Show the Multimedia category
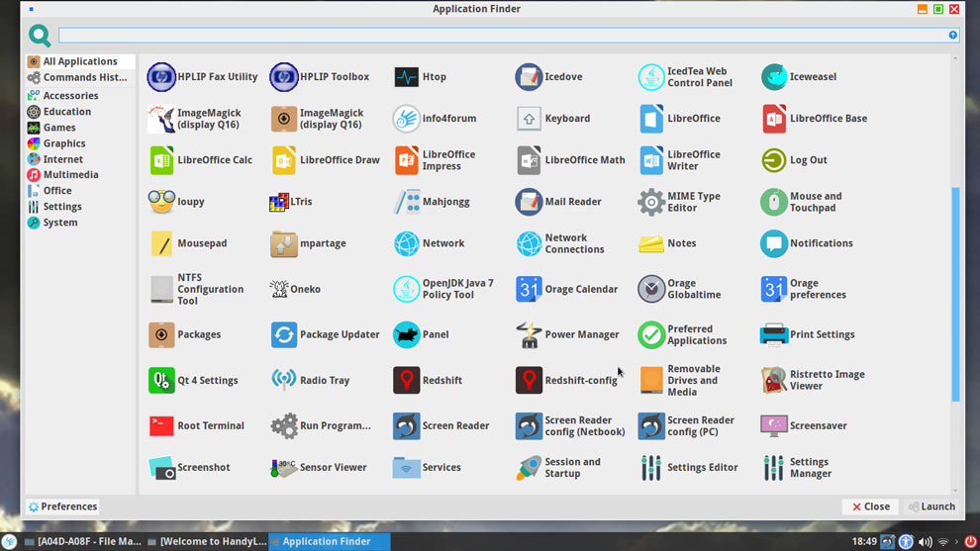This screenshot has width=980, height=551. click(x=80, y=174)
